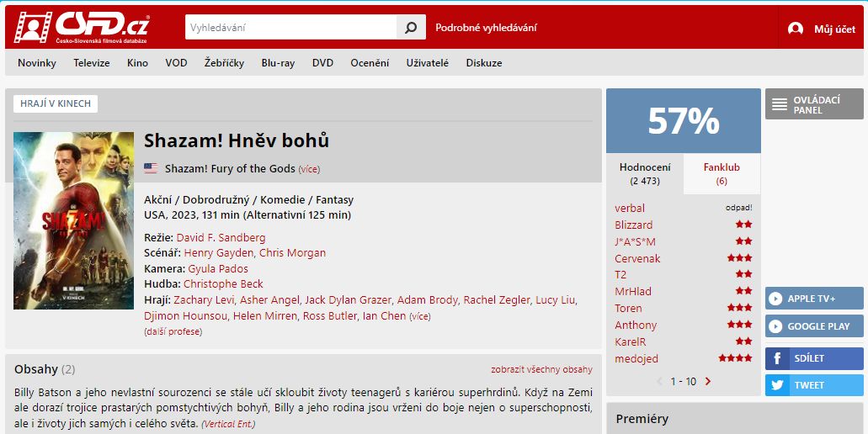Open Podrobné vyhledávání advanced search
868x434 pixels.
486,28
